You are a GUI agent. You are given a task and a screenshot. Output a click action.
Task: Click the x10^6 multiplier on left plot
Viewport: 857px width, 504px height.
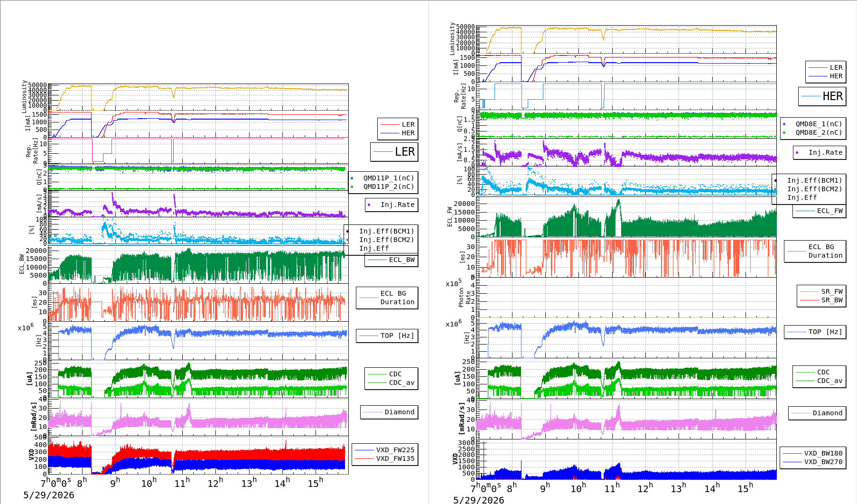tap(26, 327)
